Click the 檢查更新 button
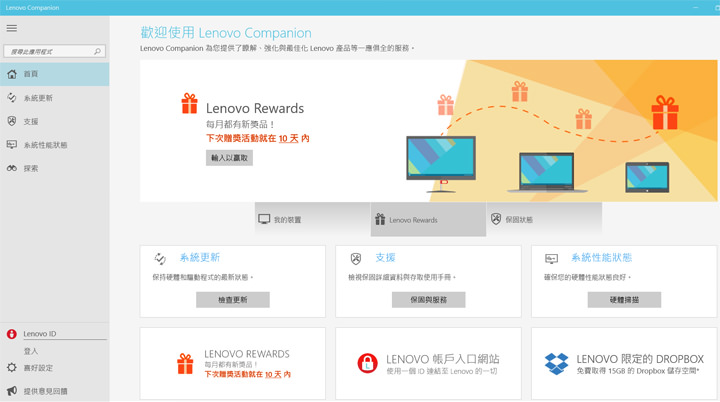Image resolution: width=720 pixels, height=402 pixels. pos(233,300)
